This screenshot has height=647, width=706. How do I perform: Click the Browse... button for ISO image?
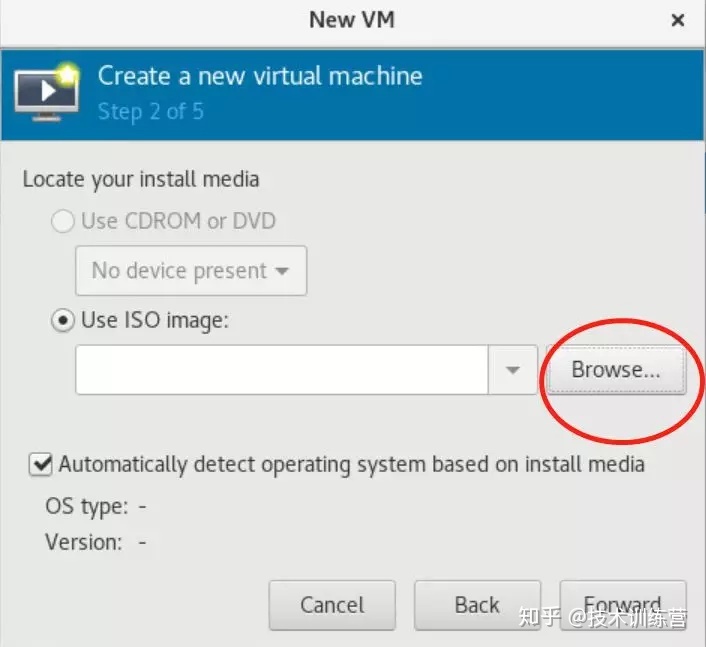coord(616,370)
